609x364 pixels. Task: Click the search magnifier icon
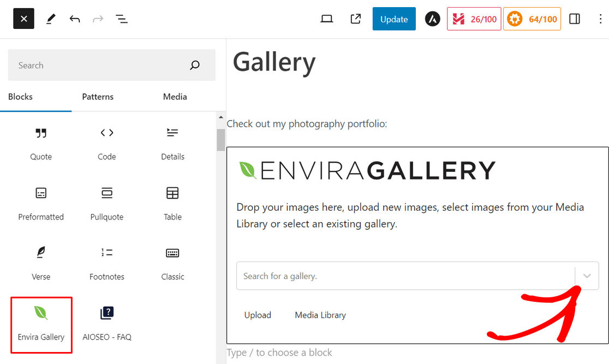coord(195,65)
